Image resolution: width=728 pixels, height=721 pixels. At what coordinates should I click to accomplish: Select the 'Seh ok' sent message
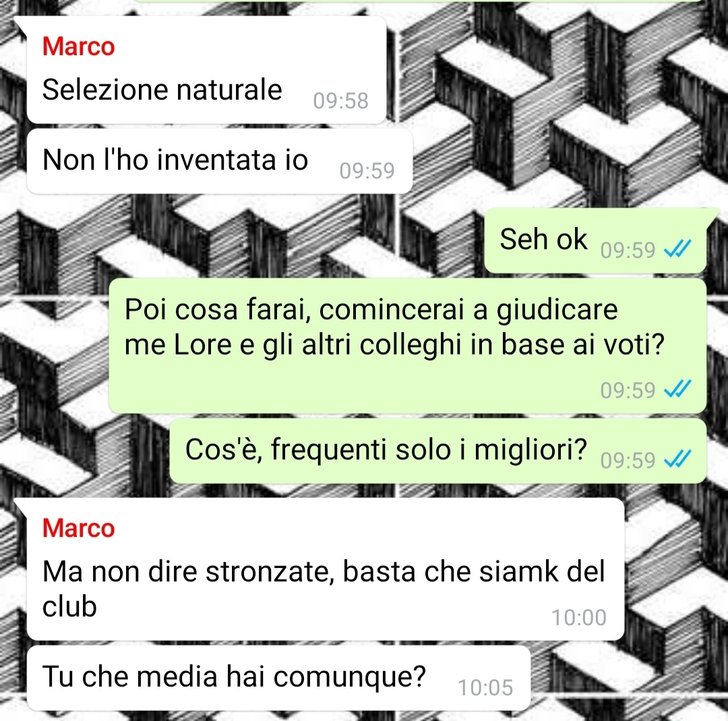[595, 241]
